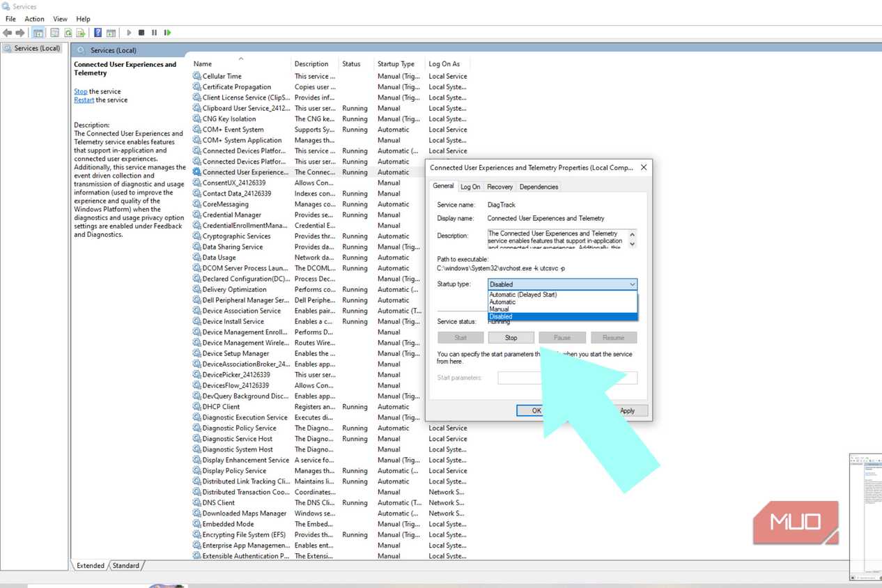Sort by the Status column header
The height and width of the screenshot is (588, 882).
point(357,63)
